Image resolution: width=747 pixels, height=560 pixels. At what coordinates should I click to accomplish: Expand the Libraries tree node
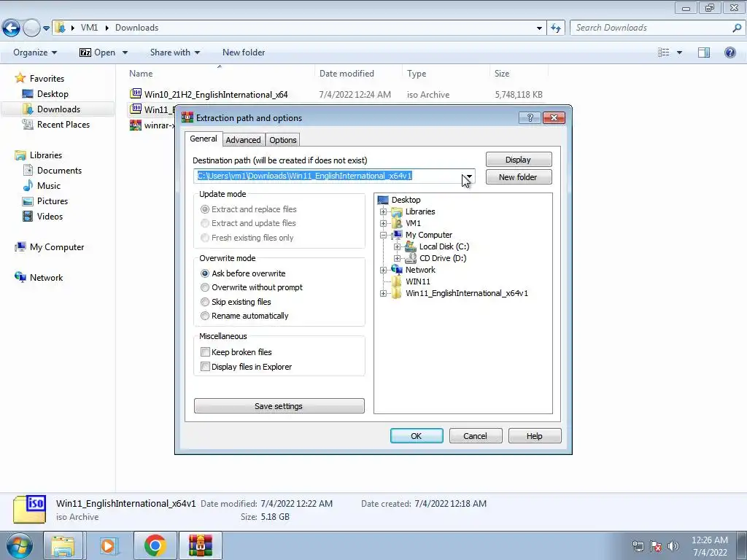(383, 211)
